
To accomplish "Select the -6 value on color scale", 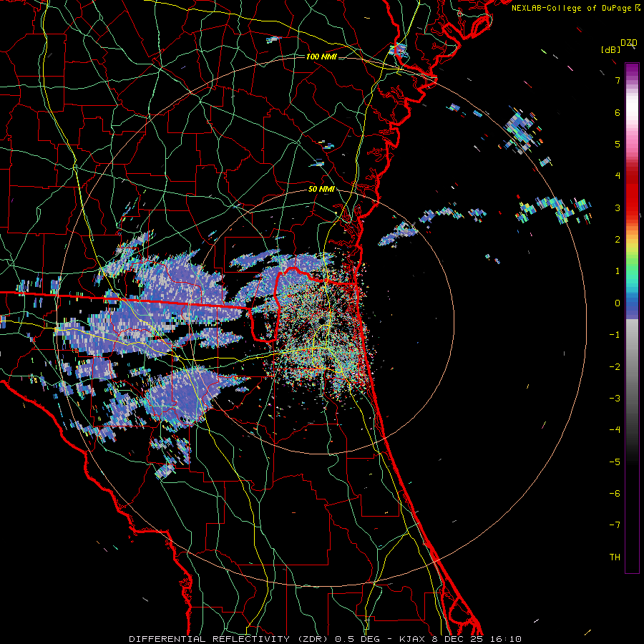I will click(615, 494).
